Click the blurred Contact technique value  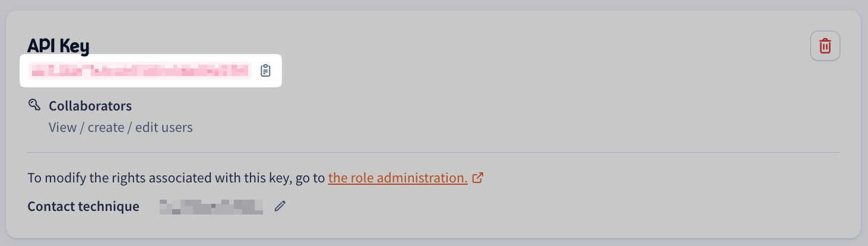[x=211, y=207]
